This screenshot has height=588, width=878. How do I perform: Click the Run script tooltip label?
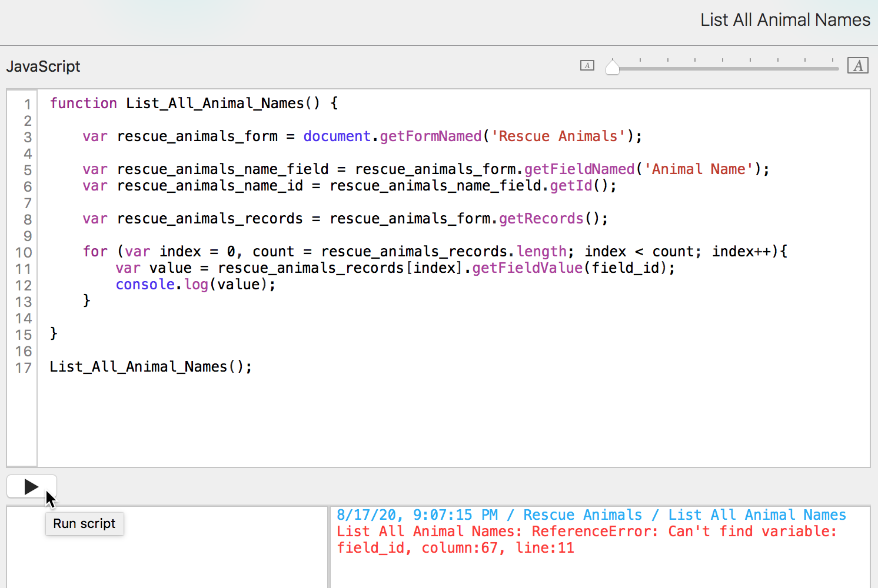(x=84, y=523)
